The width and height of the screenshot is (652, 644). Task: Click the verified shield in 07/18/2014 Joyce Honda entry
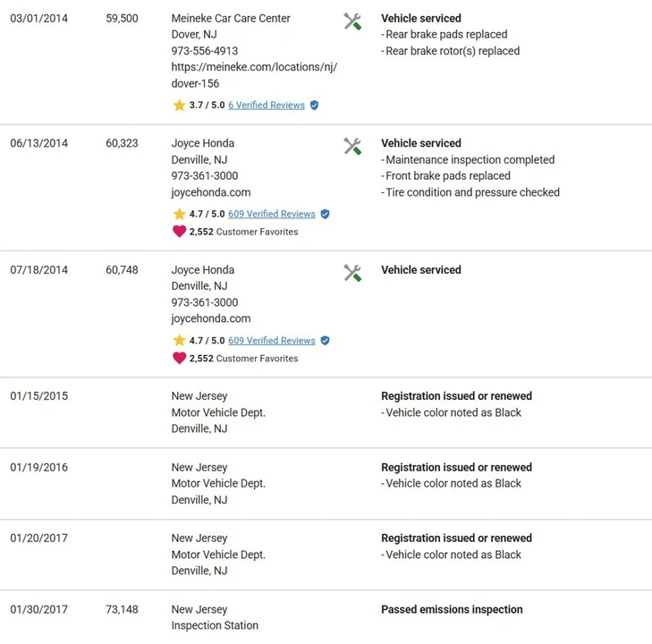pyautogui.click(x=326, y=341)
